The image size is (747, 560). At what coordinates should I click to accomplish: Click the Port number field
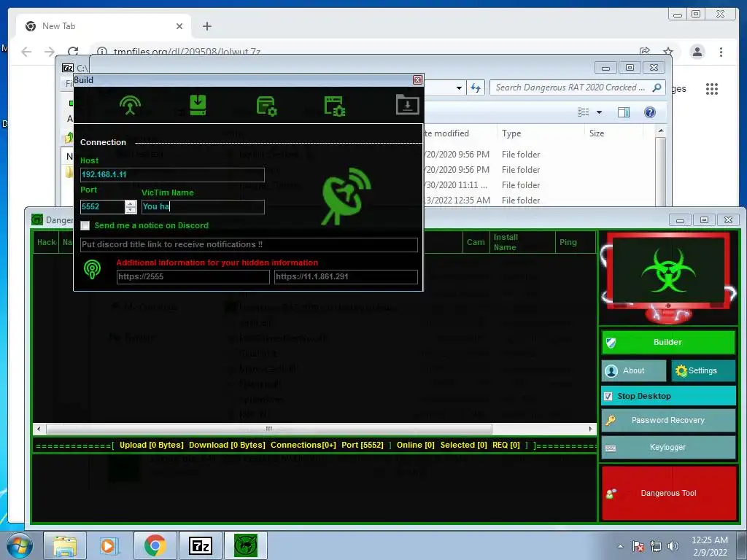(x=102, y=206)
